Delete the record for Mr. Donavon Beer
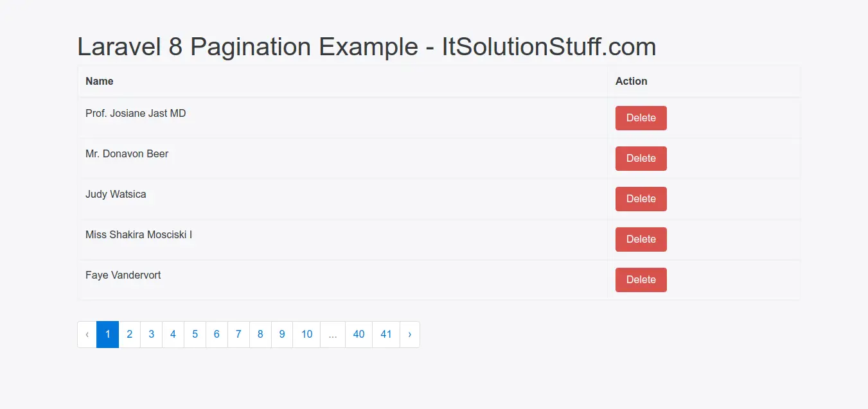Screen dimensions: 868x409 641,159
